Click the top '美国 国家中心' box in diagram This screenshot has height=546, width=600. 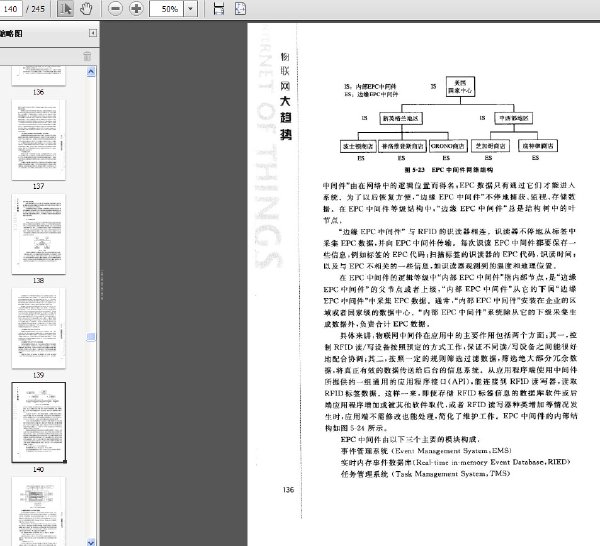(x=460, y=86)
